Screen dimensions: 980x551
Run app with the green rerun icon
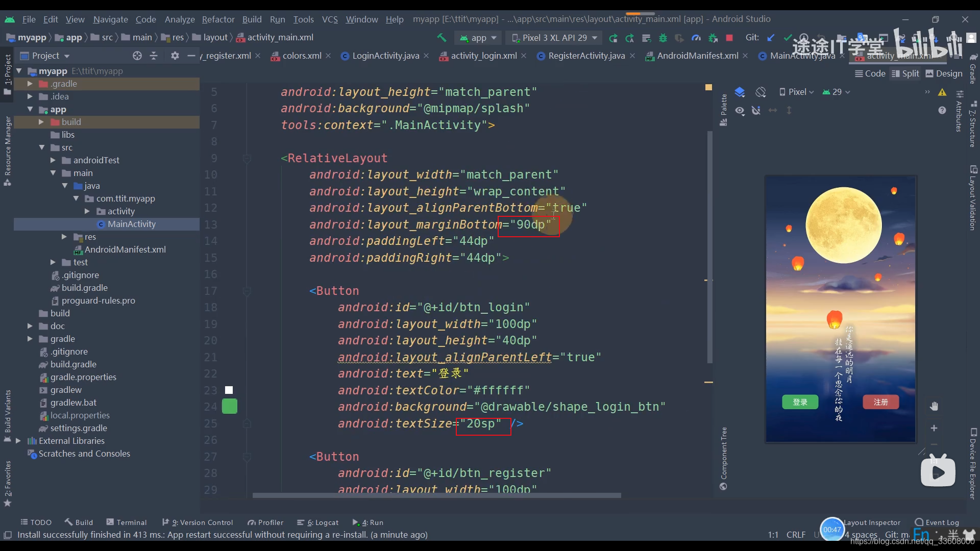coord(613,38)
